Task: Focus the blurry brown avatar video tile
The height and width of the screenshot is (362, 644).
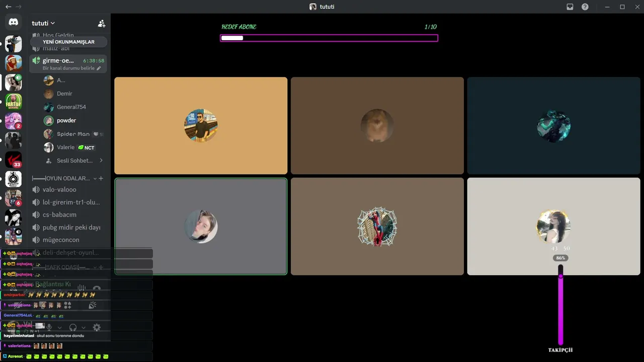Action: coord(377,126)
